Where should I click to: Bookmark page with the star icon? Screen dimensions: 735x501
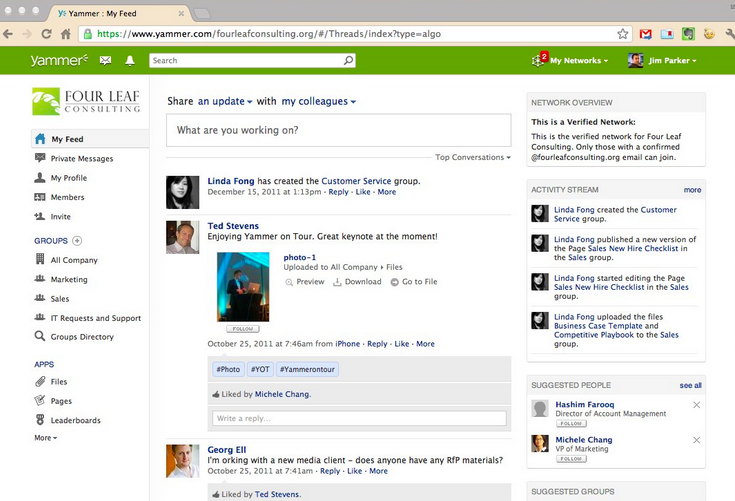tap(622, 34)
